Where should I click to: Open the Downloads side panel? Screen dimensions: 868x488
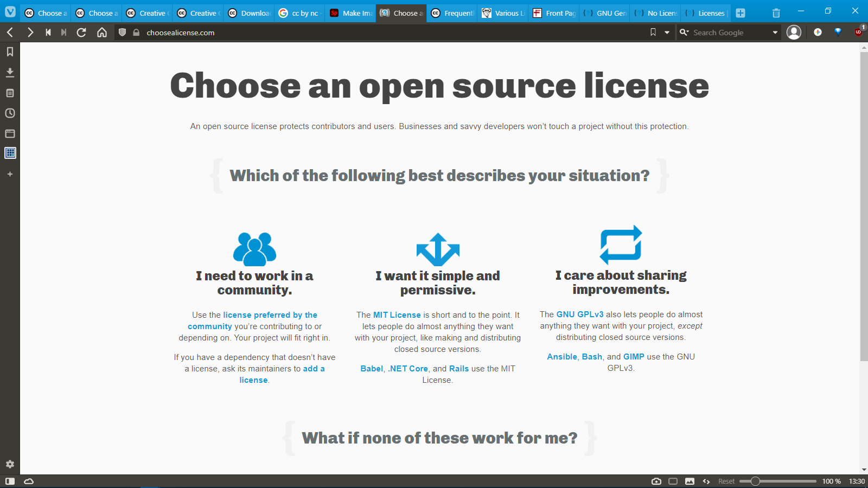tap(10, 73)
